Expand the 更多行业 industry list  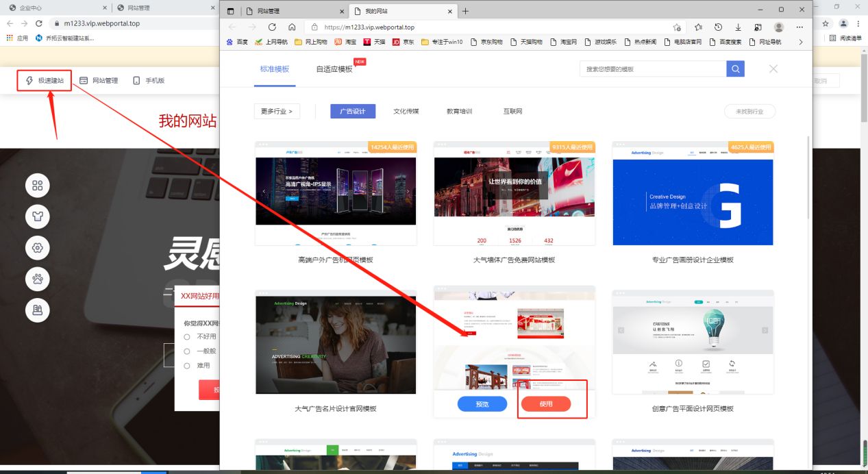(x=277, y=111)
